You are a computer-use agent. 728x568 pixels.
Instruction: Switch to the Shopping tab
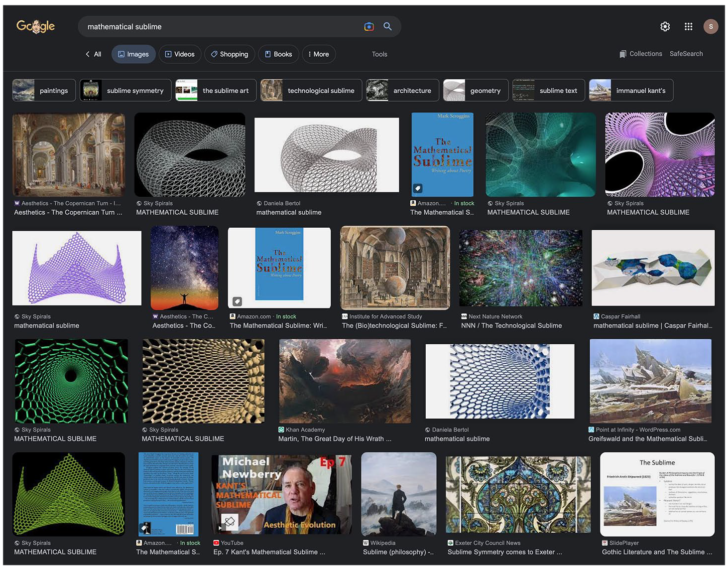coord(230,54)
